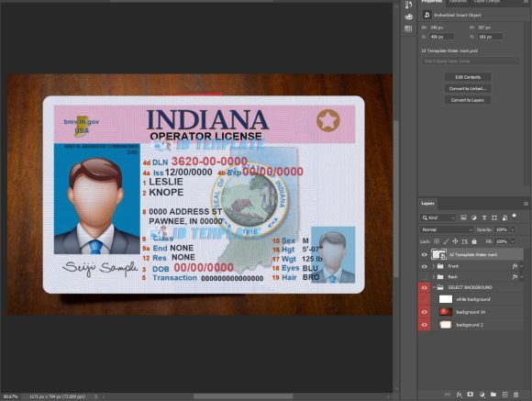Create a new group folder icon
The image size is (532, 401).
493,395
